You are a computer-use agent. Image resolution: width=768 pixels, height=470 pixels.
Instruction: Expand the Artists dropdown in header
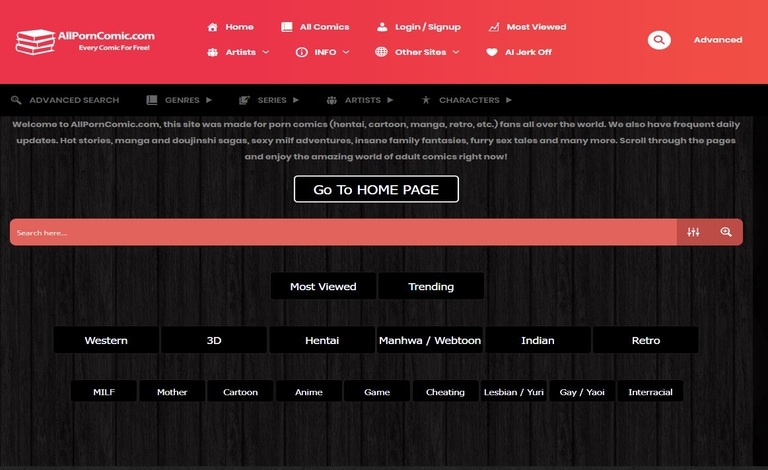pyautogui.click(x=238, y=52)
